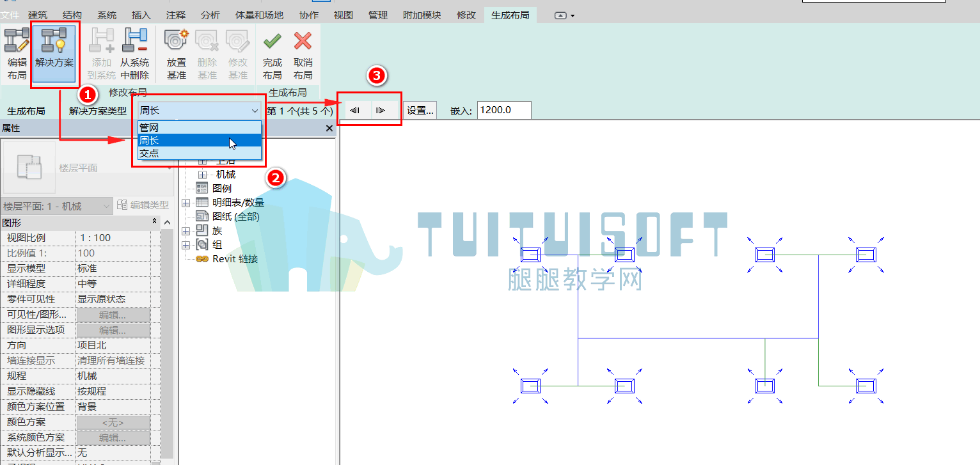Click 编辑 button for 系统颜色方案
980x465 pixels.
pos(113,437)
